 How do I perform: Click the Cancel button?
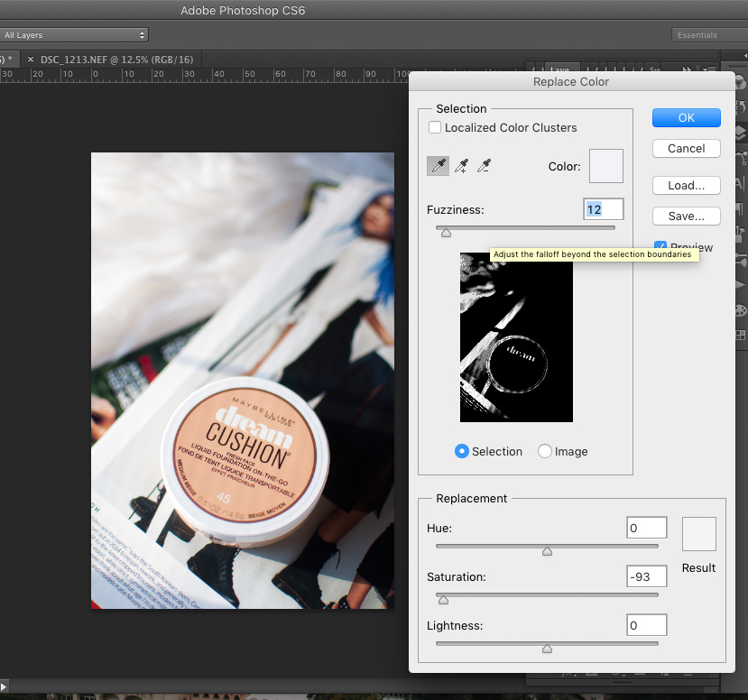[x=686, y=148]
